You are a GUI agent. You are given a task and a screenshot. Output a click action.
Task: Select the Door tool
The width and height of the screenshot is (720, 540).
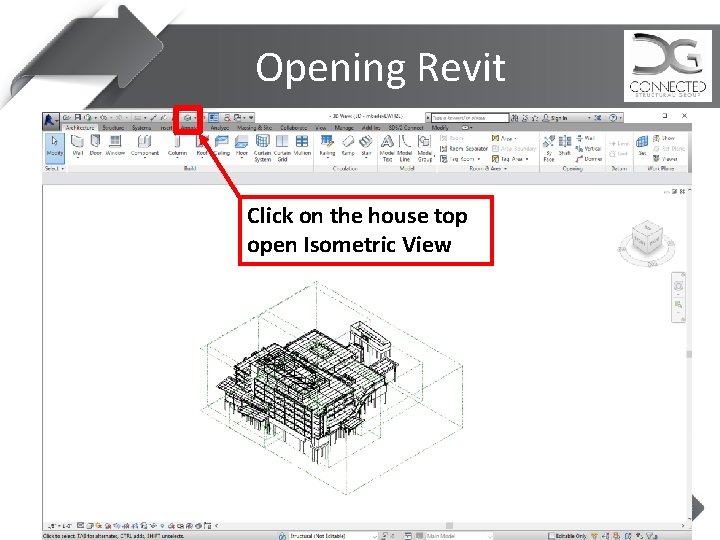96,146
